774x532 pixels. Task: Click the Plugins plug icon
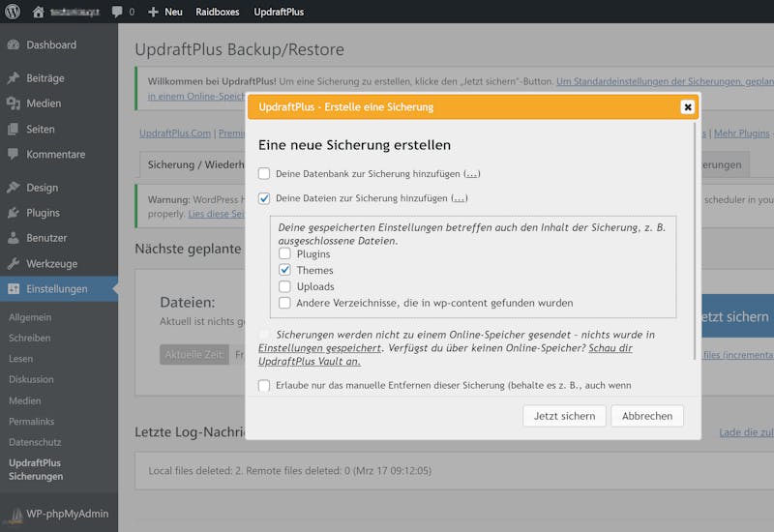14,213
